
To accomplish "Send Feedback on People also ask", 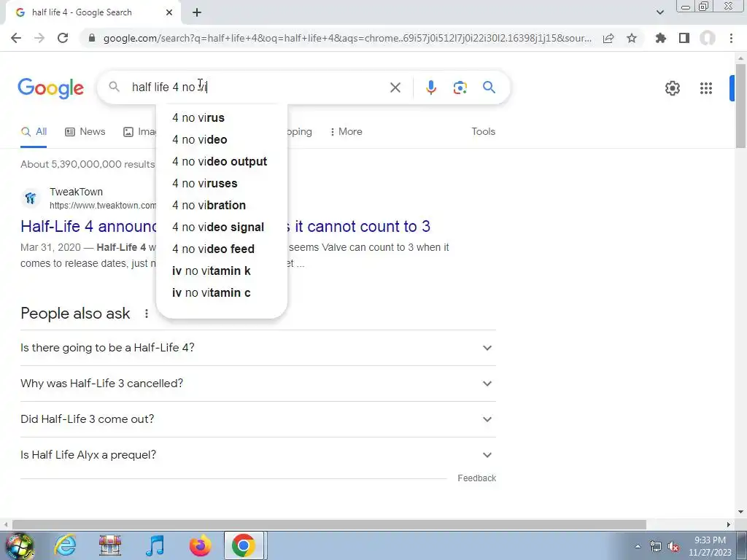I will (476, 478).
